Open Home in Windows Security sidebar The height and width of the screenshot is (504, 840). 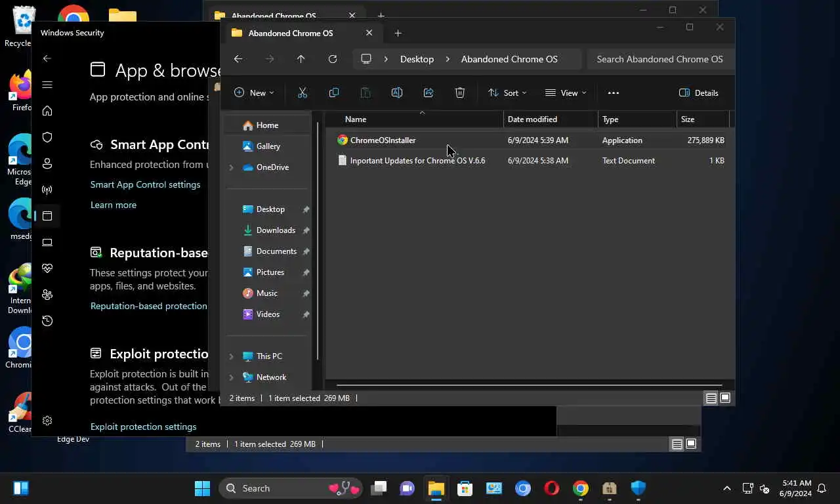point(47,111)
